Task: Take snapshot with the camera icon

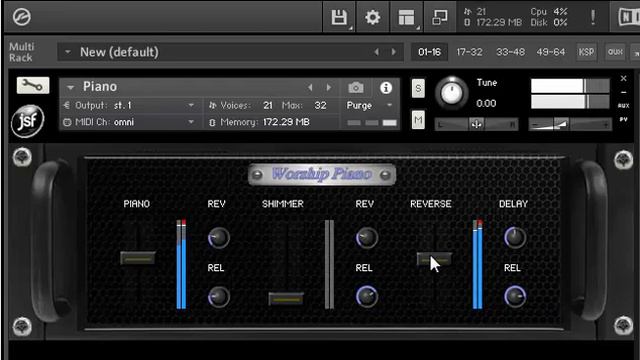Action: tap(356, 87)
